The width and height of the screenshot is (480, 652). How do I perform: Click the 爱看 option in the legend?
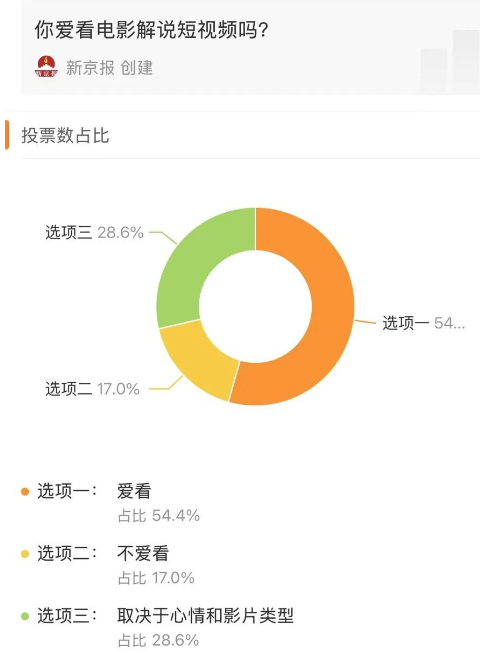[x=134, y=491]
